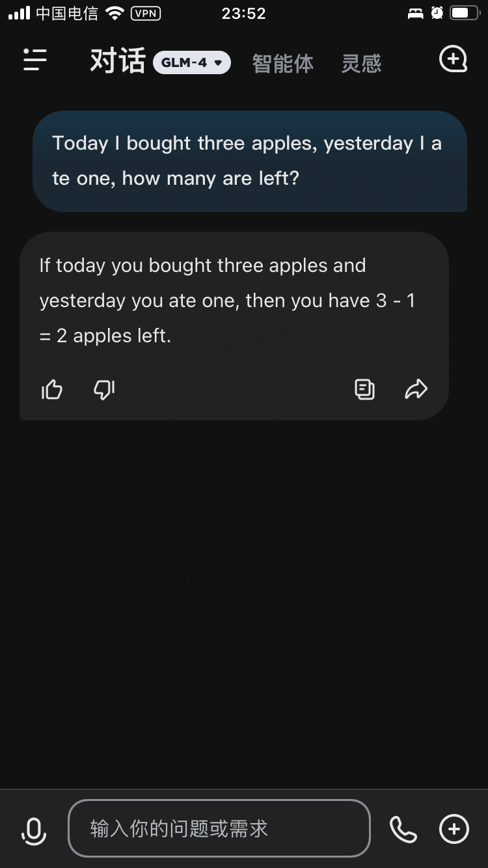The width and height of the screenshot is (488, 868).
Task: Like the response with thumbs up
Action: [x=52, y=389]
